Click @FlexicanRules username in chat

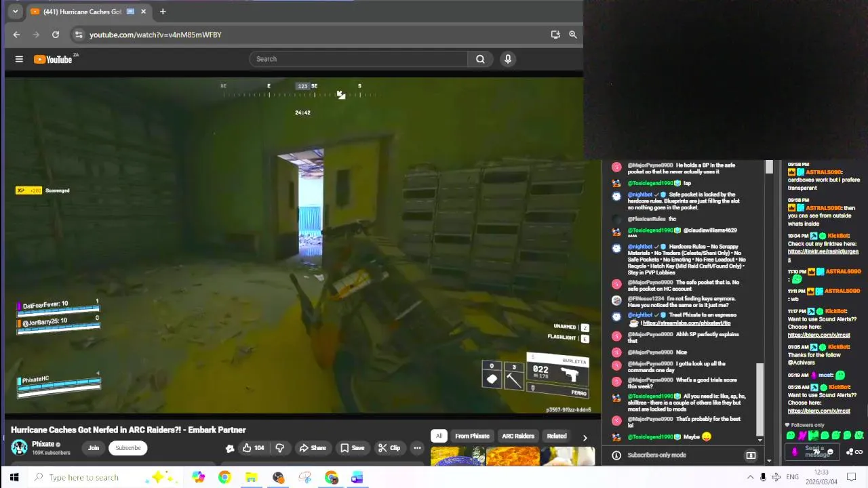point(646,219)
